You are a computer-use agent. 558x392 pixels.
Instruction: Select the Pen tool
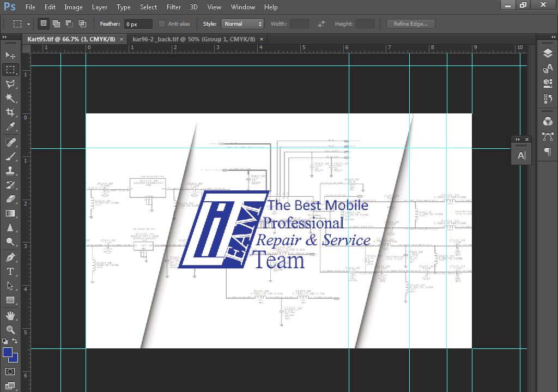coord(10,257)
